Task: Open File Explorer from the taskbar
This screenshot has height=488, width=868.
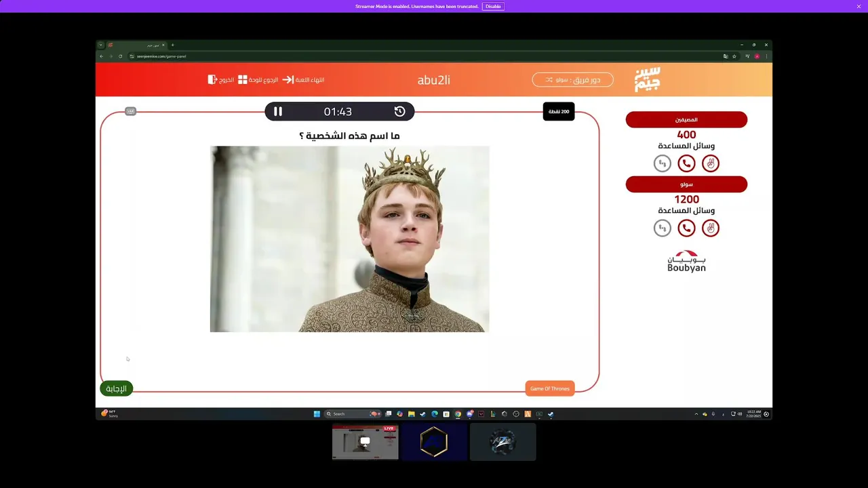Action: tap(411, 414)
